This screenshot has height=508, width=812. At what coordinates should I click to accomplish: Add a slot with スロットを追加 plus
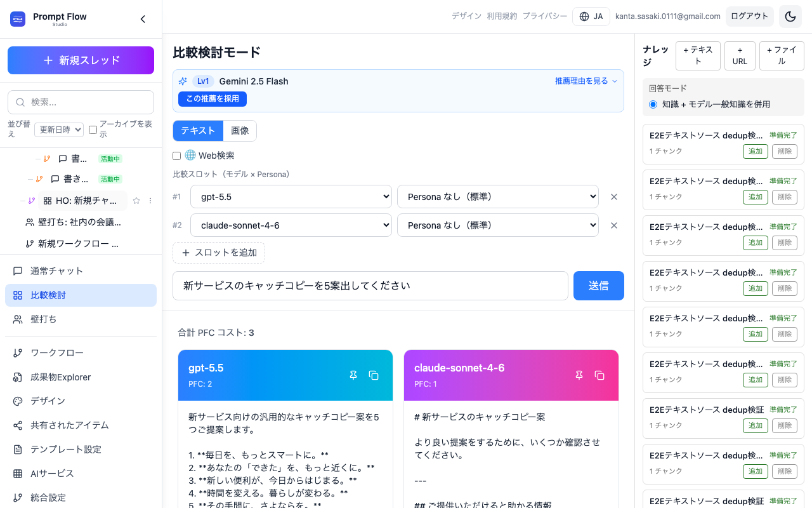(x=219, y=253)
